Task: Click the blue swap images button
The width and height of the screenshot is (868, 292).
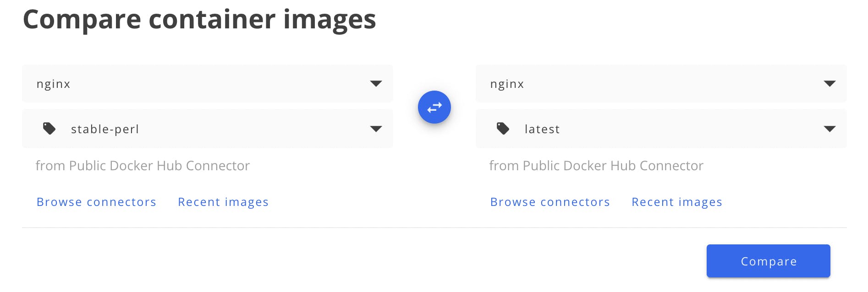Action: coord(434,107)
